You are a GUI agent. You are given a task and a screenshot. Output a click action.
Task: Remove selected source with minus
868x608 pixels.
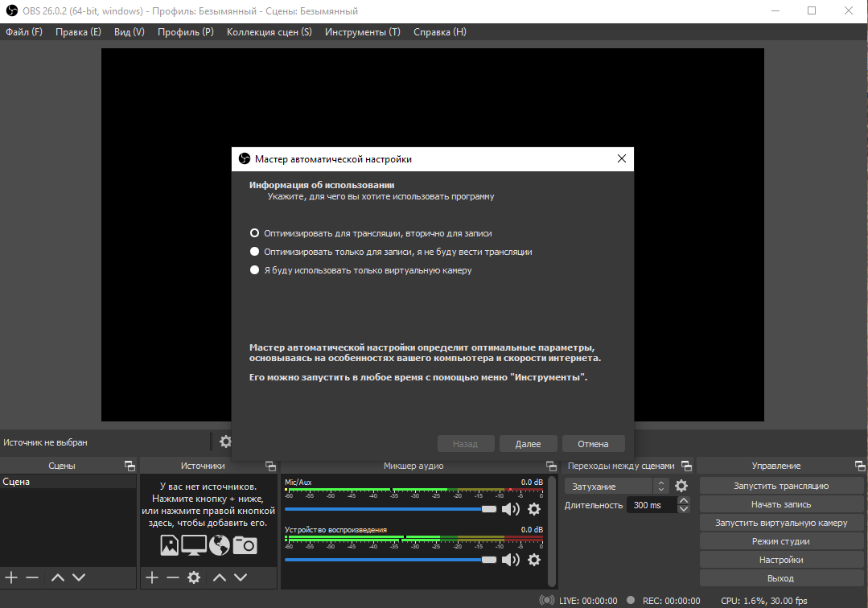(173, 577)
